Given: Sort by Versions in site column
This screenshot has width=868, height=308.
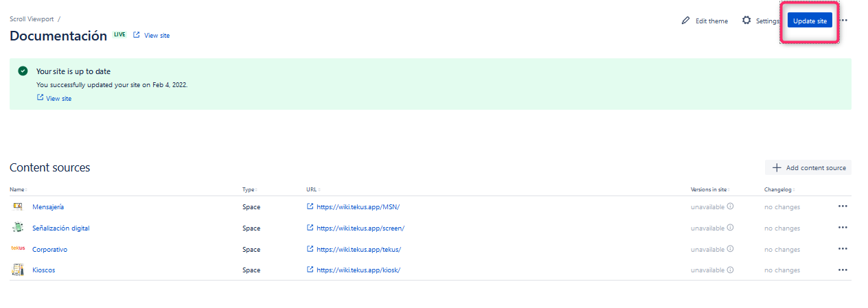Looking at the screenshot, I should [709, 189].
